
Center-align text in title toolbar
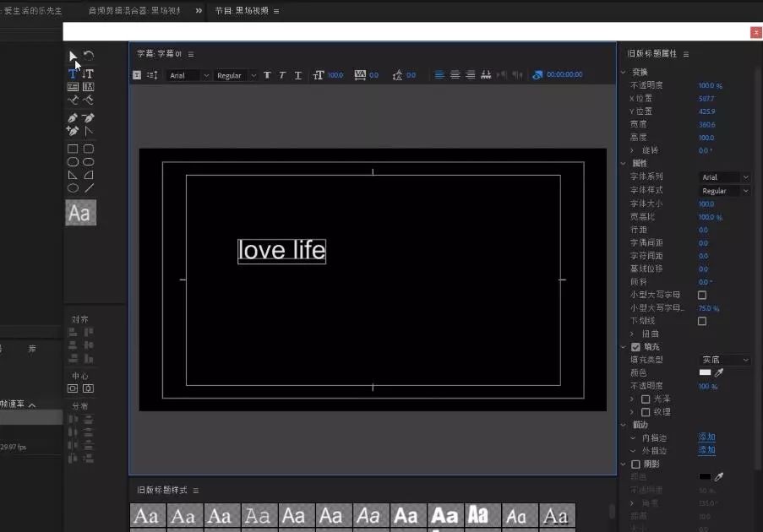pyautogui.click(x=455, y=75)
